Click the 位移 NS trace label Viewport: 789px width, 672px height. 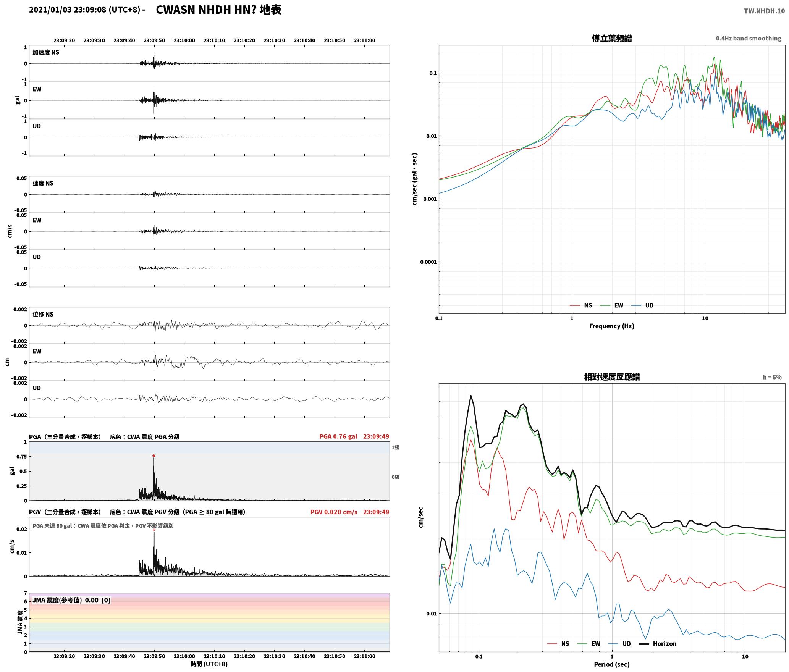point(43,314)
